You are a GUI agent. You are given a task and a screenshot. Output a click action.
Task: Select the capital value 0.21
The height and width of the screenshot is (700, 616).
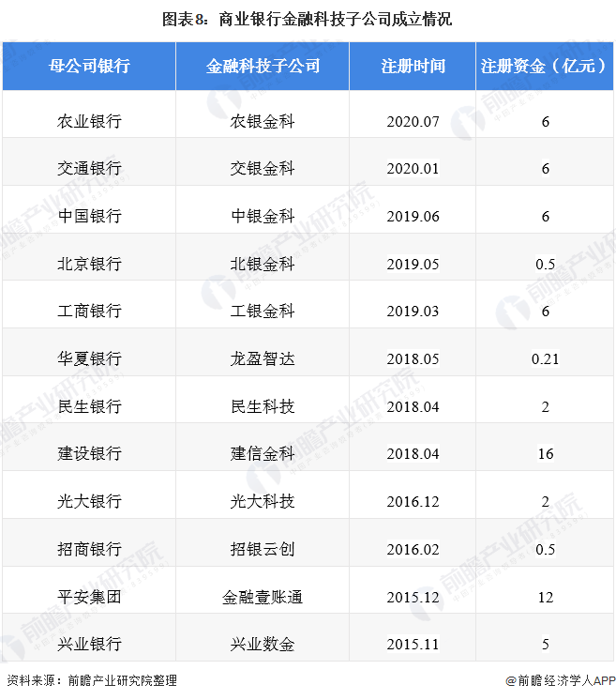(545, 358)
